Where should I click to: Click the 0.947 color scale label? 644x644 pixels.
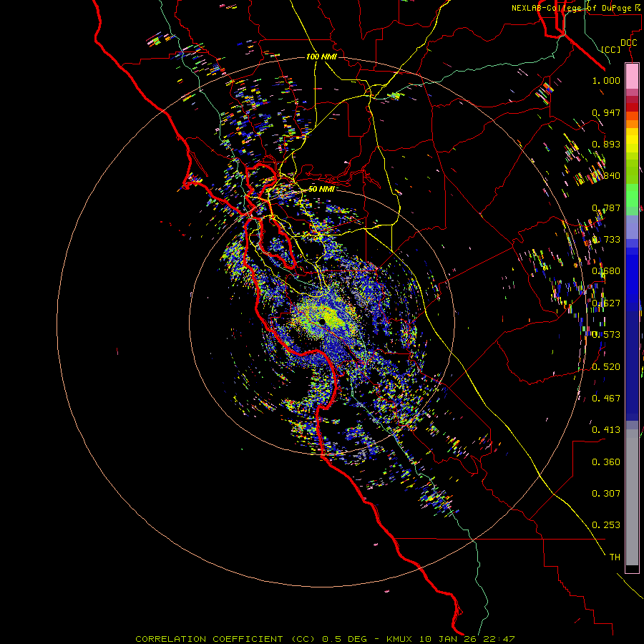pyautogui.click(x=606, y=112)
